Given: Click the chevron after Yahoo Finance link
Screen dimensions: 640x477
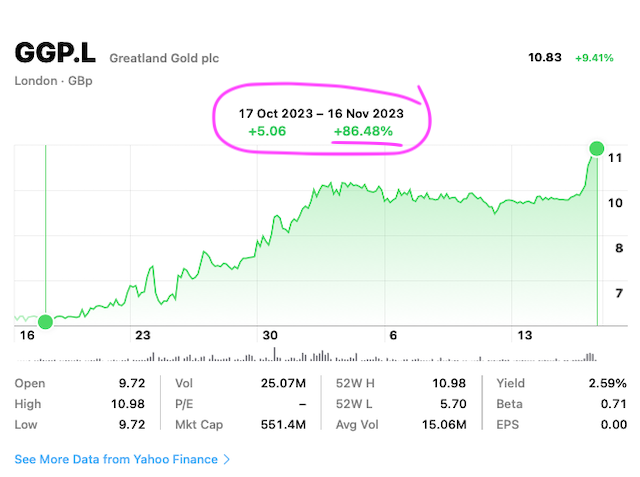Looking at the screenshot, I should coord(227,459).
